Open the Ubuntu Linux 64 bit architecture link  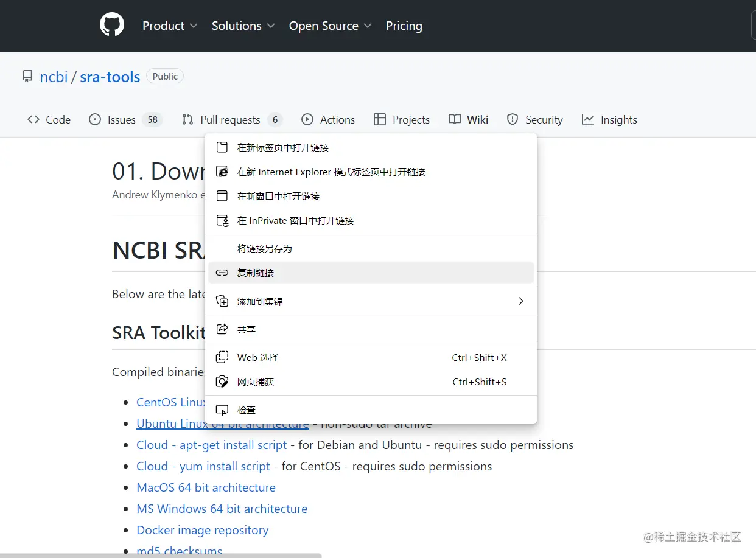coord(222,424)
